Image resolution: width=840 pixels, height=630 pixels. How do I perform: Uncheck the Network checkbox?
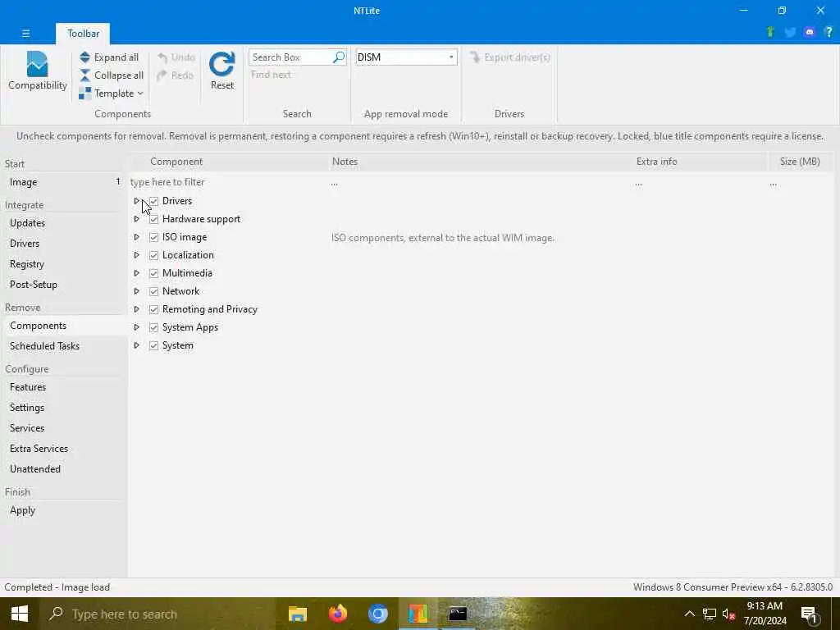[153, 291]
